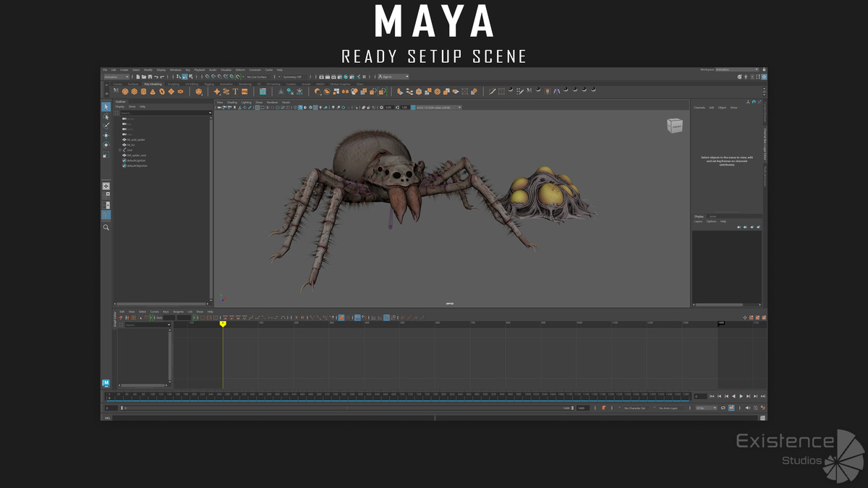The width and height of the screenshot is (868, 488).
Task: Open the search magnifier in the left toolbox
Action: click(x=106, y=227)
